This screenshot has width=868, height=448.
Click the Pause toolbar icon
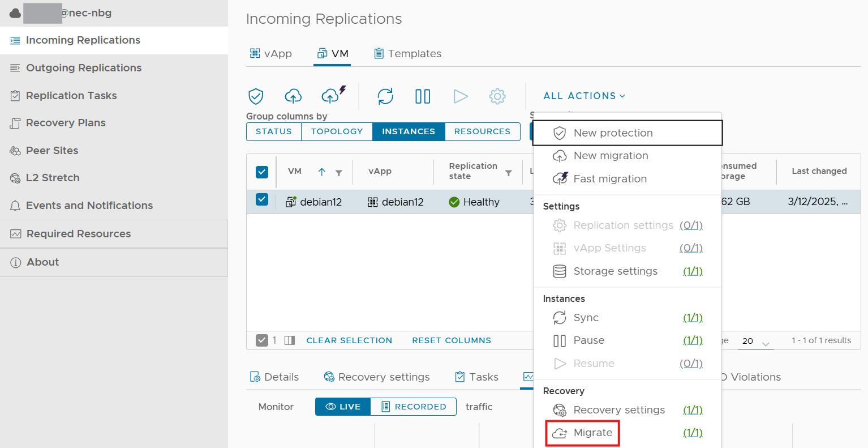(x=423, y=96)
